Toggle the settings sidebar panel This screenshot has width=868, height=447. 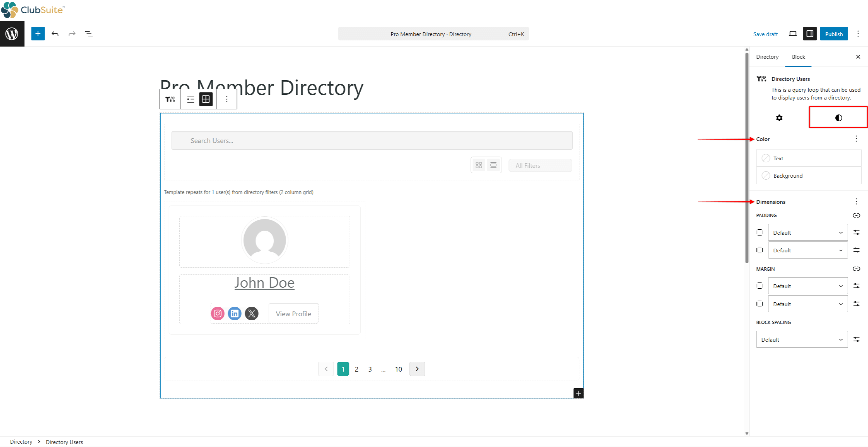click(810, 34)
